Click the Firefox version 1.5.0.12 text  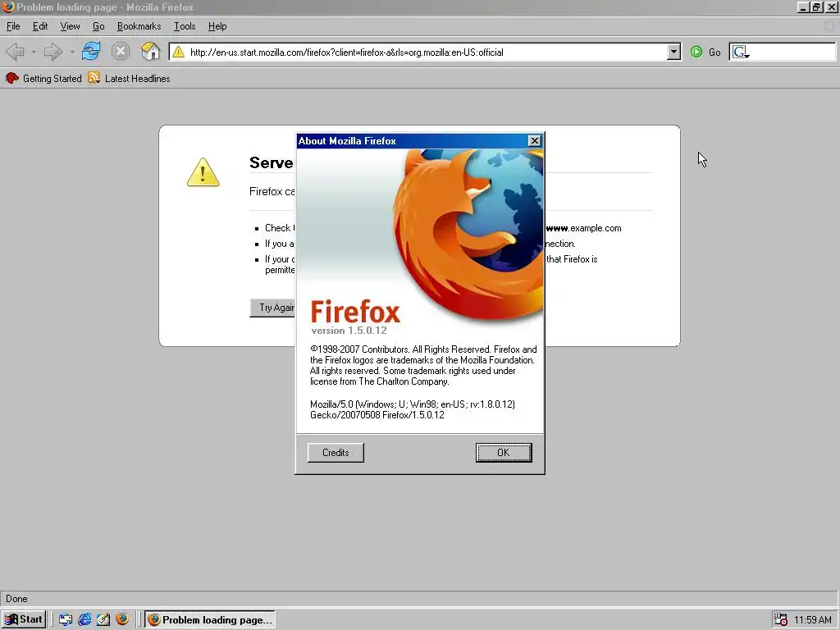(x=349, y=331)
